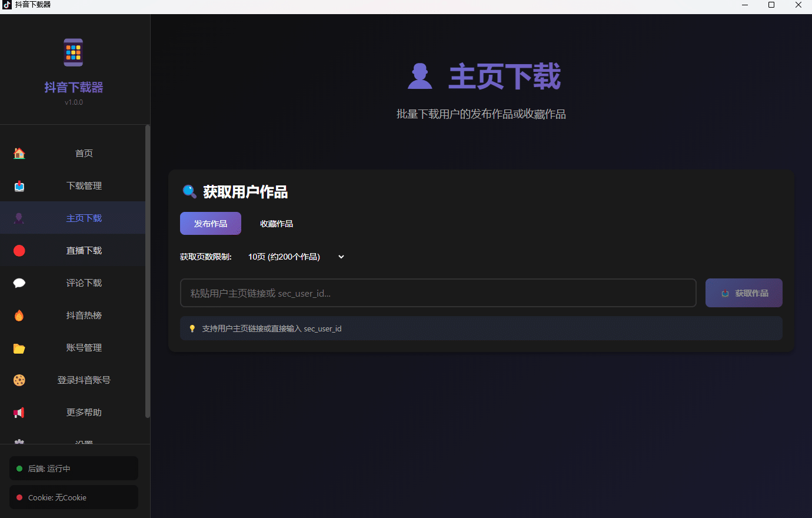Select the 发布作品 tab
Screen dimensions: 812x518
pos(210,223)
